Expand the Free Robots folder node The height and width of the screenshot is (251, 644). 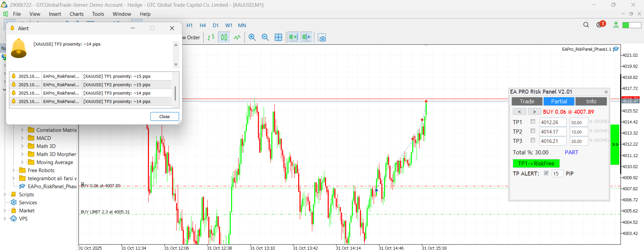click(x=13, y=170)
